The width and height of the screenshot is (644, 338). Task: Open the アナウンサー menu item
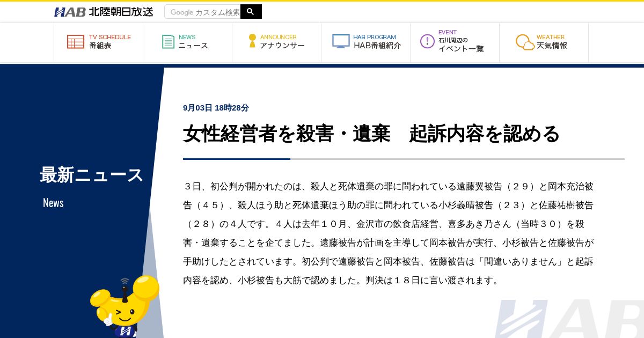pos(276,42)
